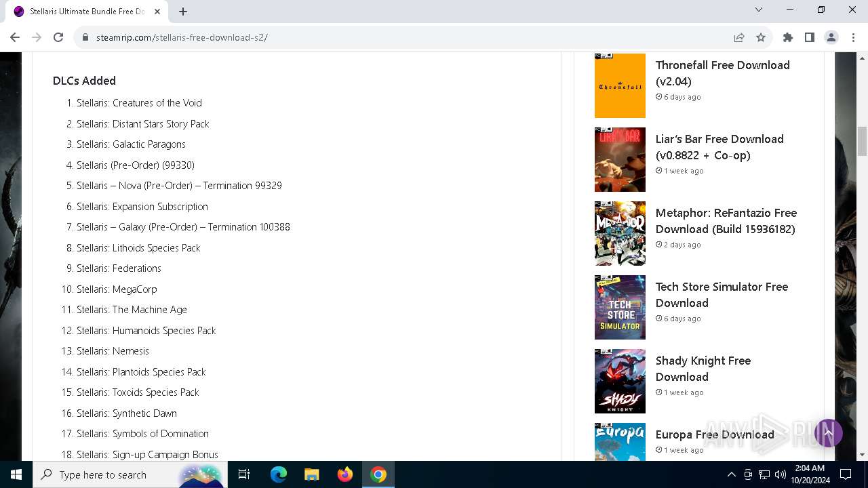Open the volume control in tray
Viewport: 868px width, 488px height.
tap(780, 474)
